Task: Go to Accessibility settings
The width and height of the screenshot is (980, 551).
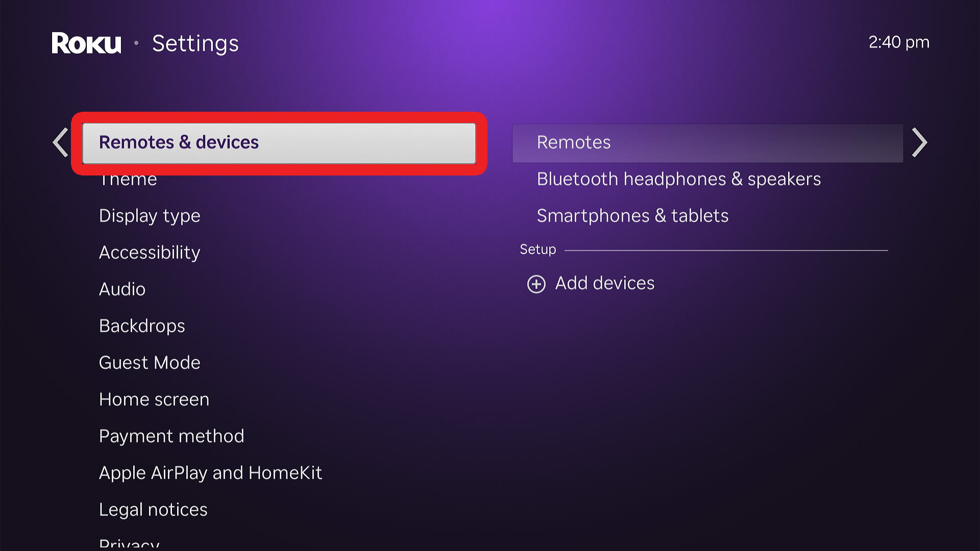Action: pos(150,253)
